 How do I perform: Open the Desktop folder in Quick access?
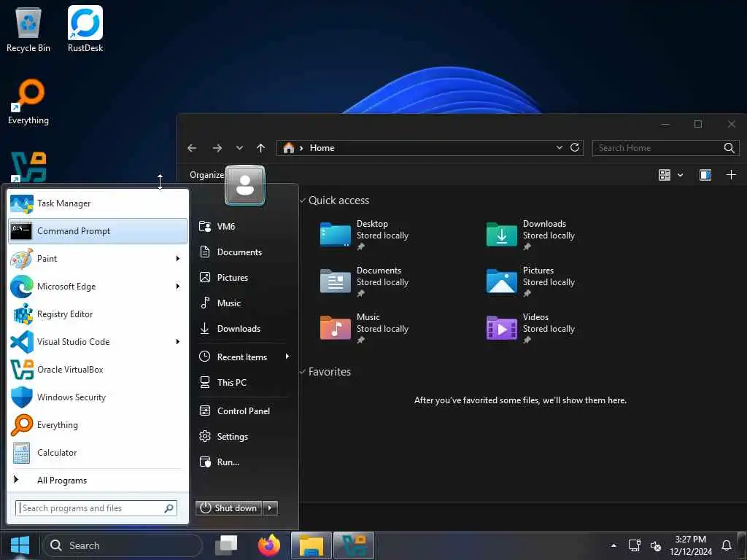[x=365, y=236]
